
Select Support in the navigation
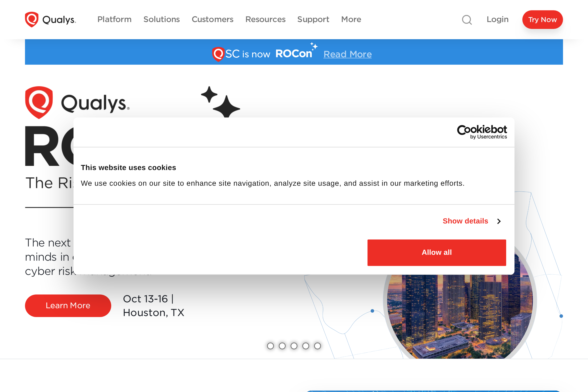[x=313, y=20]
